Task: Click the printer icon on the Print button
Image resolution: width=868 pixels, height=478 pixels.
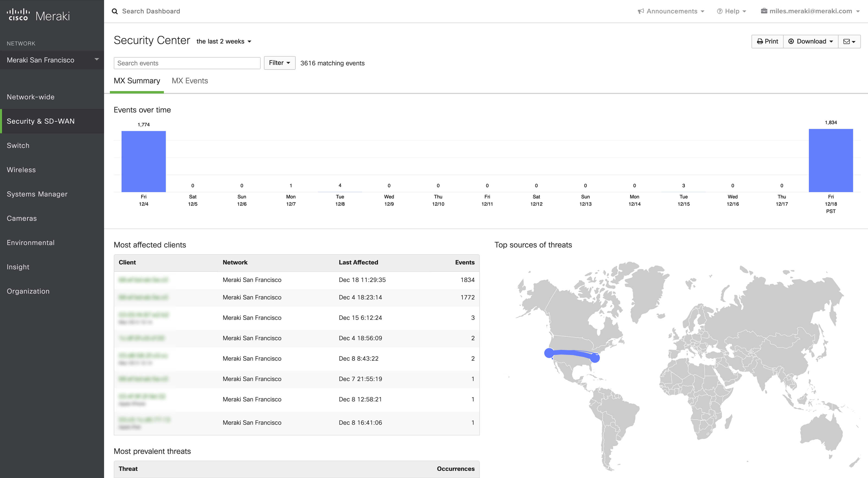Action: coord(760,41)
